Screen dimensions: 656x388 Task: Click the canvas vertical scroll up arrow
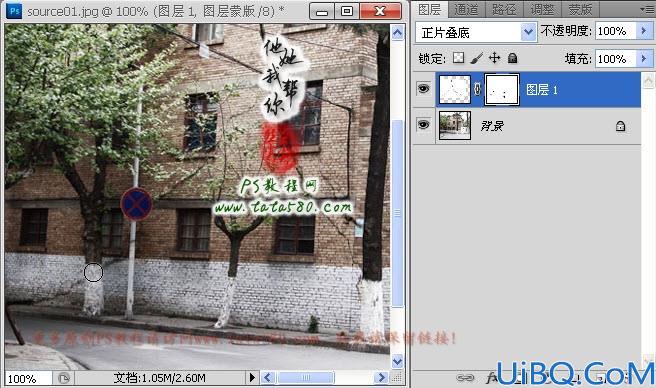coord(397,32)
